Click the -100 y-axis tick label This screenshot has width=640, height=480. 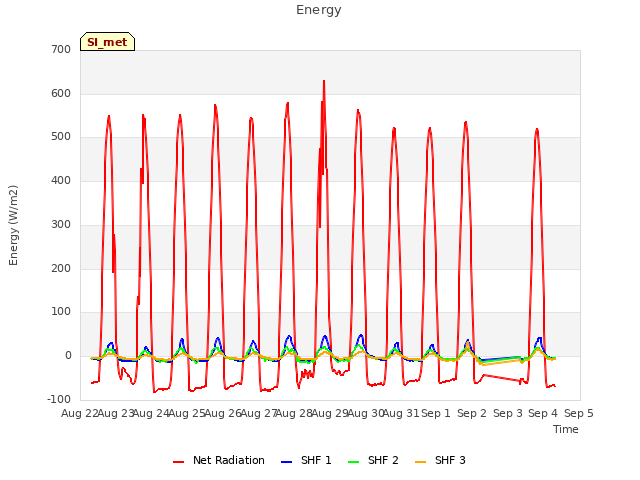point(59,399)
